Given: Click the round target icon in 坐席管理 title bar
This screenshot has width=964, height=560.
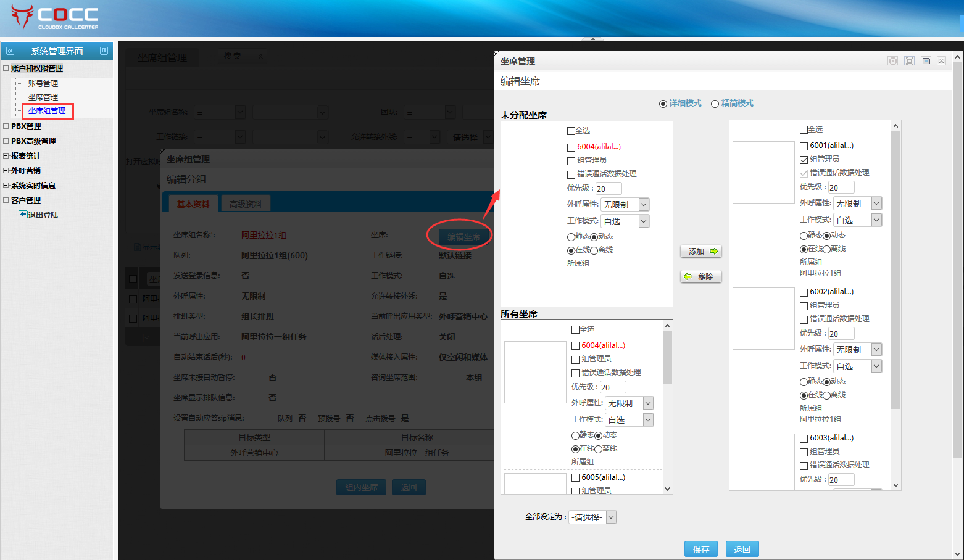Looking at the screenshot, I should click(x=892, y=61).
